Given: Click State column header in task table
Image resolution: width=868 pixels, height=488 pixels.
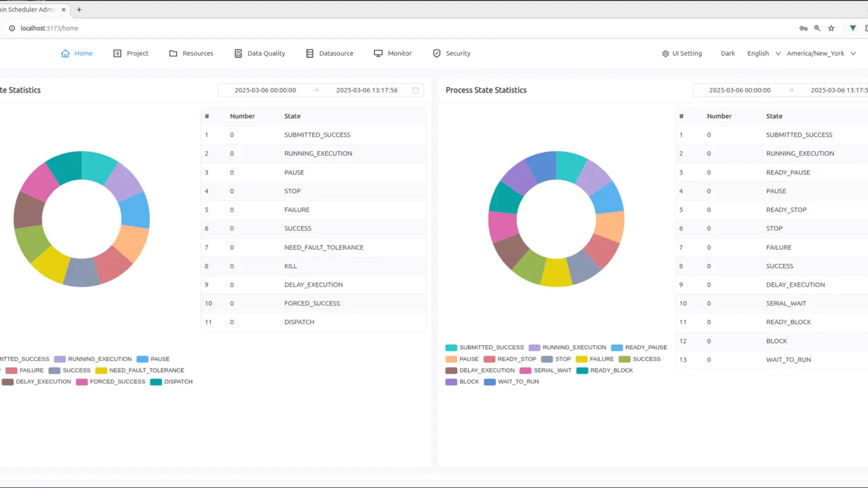Looking at the screenshot, I should click(x=292, y=116).
